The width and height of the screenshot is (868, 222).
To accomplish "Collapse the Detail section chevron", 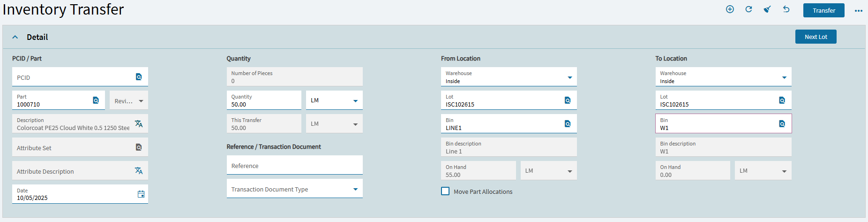I will [x=15, y=37].
